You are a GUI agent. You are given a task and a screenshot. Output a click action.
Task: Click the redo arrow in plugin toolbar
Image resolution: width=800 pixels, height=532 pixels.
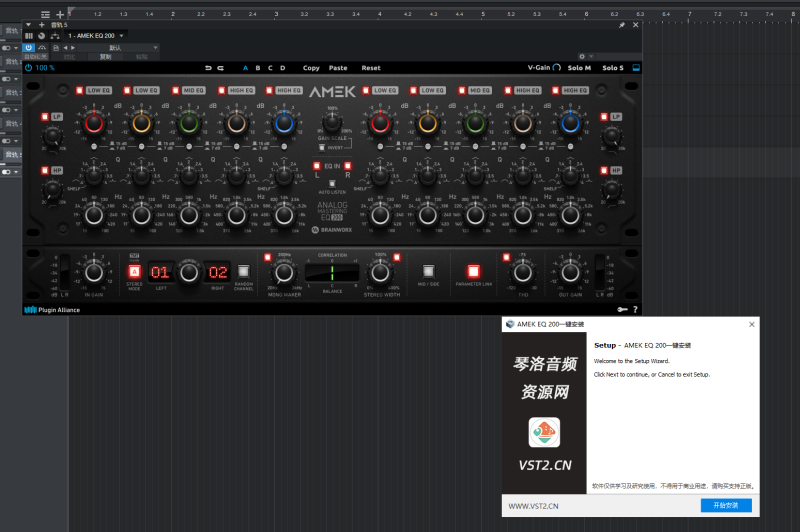click(220, 68)
